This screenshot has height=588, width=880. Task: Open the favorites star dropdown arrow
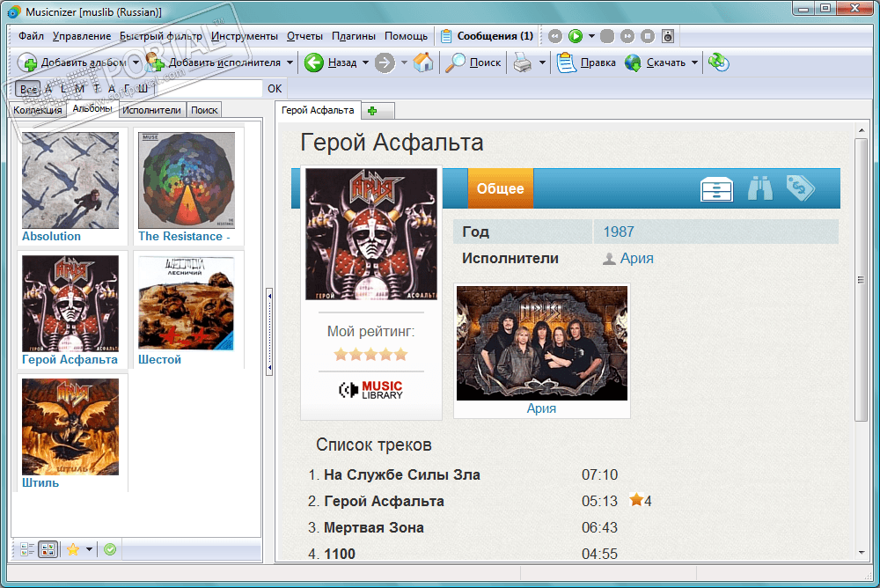[89, 549]
